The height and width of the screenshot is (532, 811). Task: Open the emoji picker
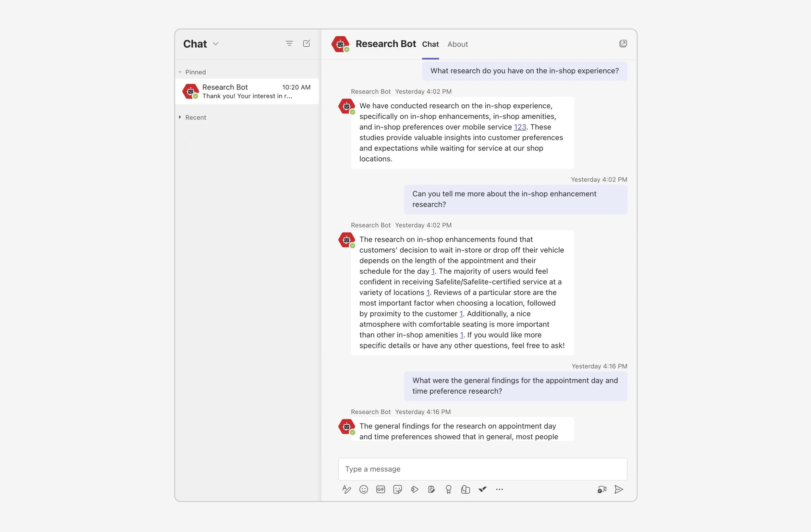click(x=364, y=490)
